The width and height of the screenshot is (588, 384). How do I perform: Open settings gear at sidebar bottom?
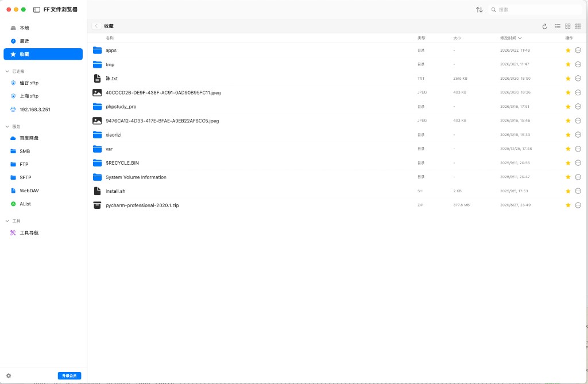(9, 375)
